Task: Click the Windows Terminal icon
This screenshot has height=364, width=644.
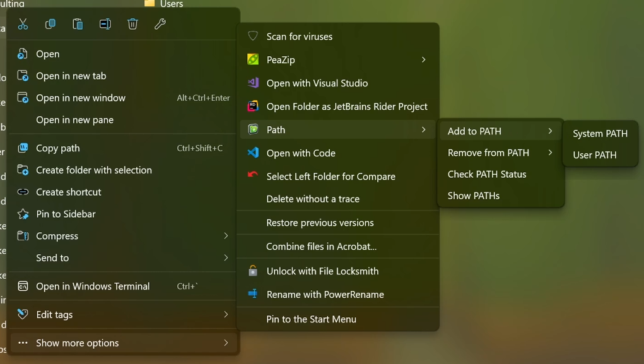Action: coord(23,286)
